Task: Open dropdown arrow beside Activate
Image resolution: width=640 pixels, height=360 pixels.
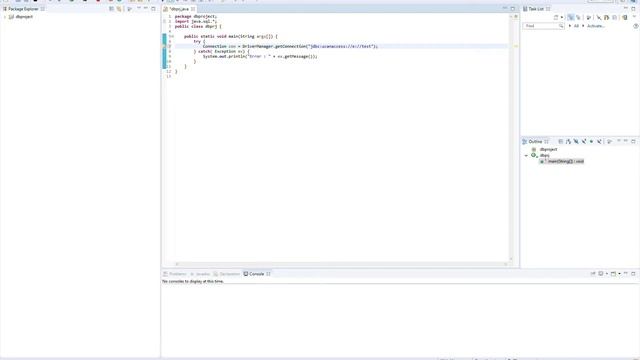Action: (583, 26)
